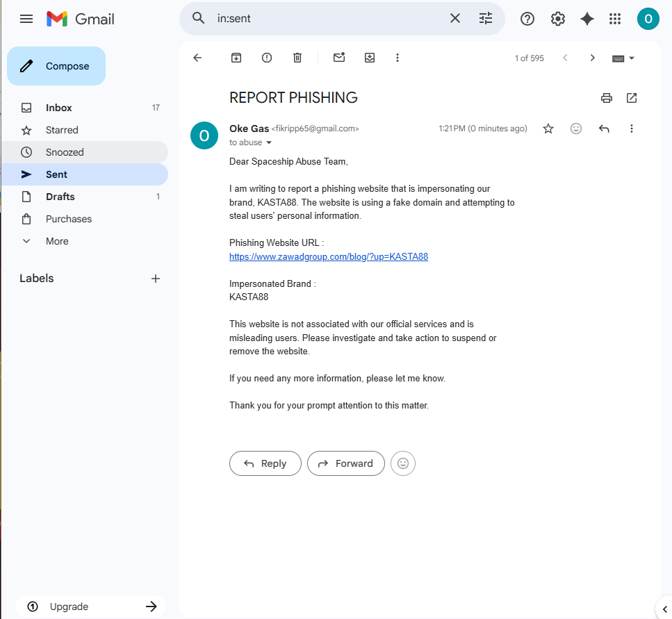Open the Snoozed folder

(85, 153)
